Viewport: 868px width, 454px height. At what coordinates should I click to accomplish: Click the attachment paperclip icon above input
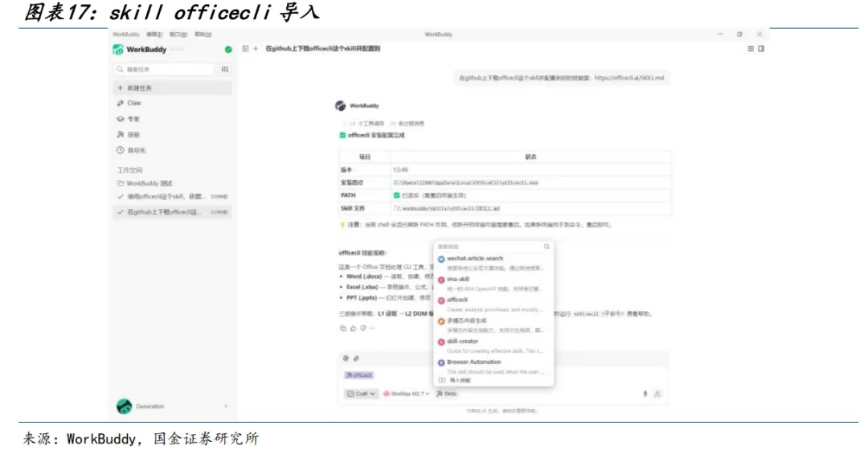point(357,358)
